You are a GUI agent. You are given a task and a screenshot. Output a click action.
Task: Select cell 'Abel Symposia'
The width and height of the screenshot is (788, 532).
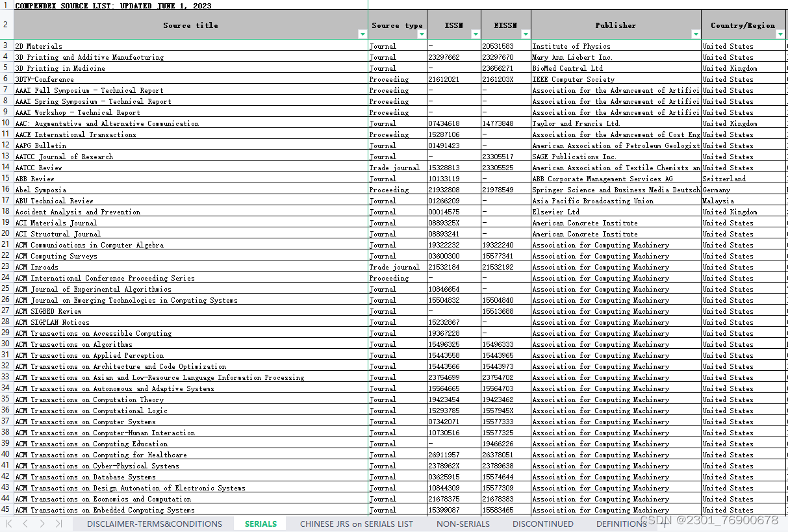[191, 190]
